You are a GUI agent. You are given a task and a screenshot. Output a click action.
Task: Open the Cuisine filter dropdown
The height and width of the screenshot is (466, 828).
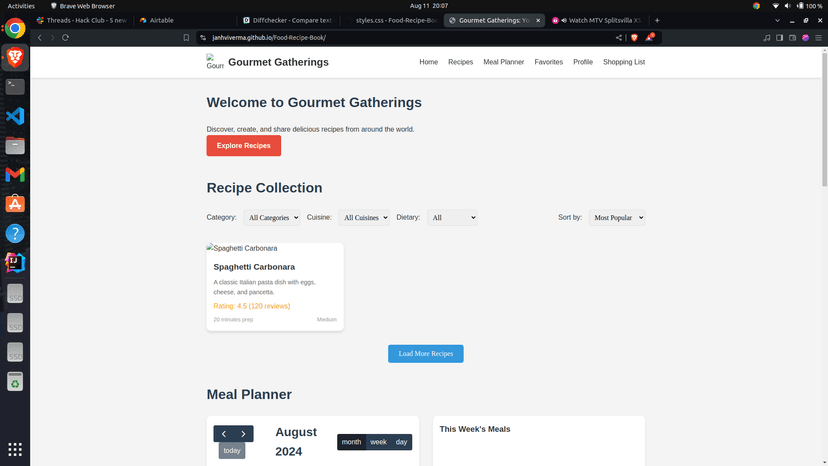(x=363, y=218)
